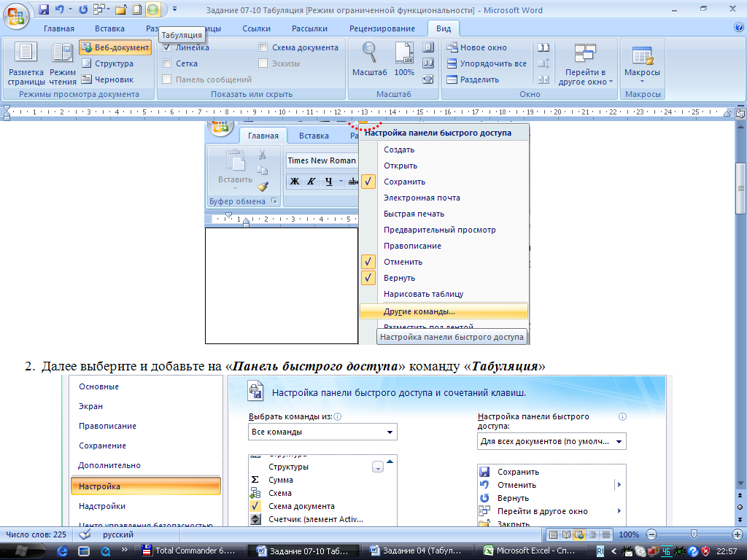This screenshot has width=747, height=560.
Task: Open the Вставка ribbon tab
Action: [109, 28]
